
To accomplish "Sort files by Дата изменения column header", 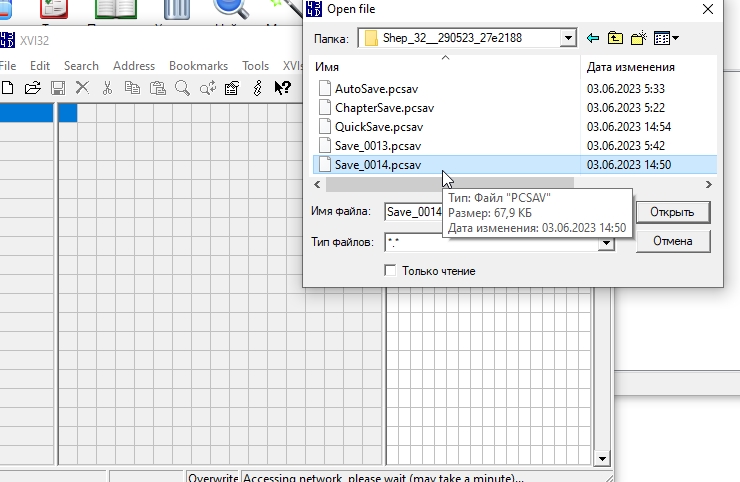I will [648, 67].
